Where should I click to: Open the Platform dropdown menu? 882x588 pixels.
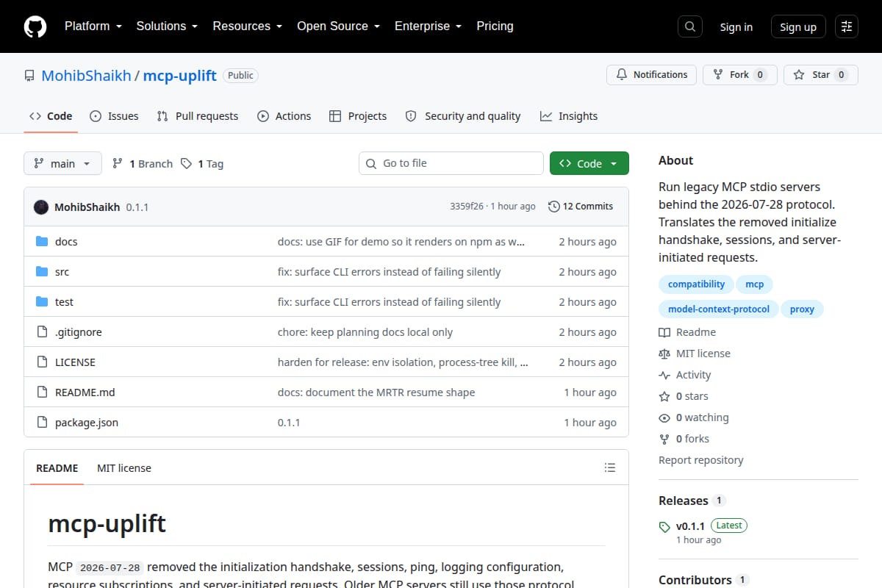[93, 26]
